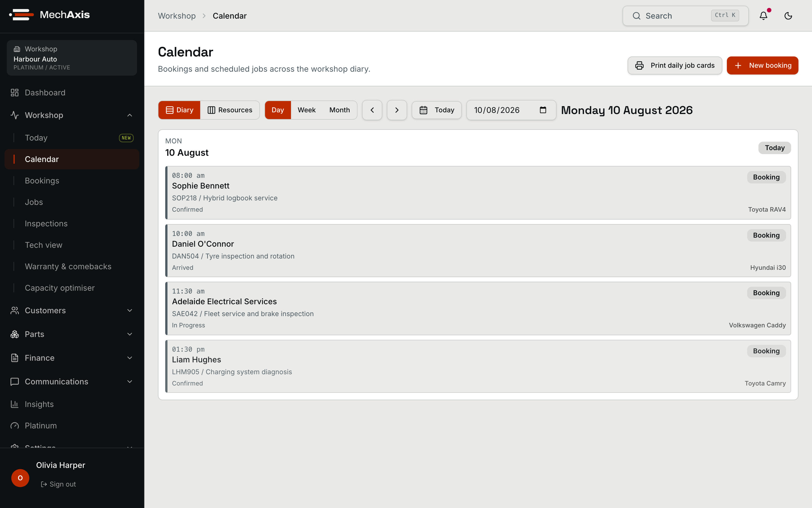This screenshot has width=812, height=508.
Task: Go to previous day arrow
Action: [x=372, y=110]
